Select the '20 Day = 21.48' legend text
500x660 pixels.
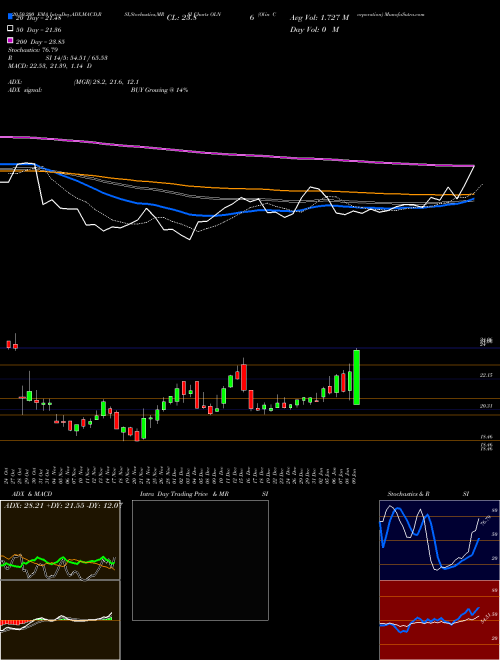point(39,18)
